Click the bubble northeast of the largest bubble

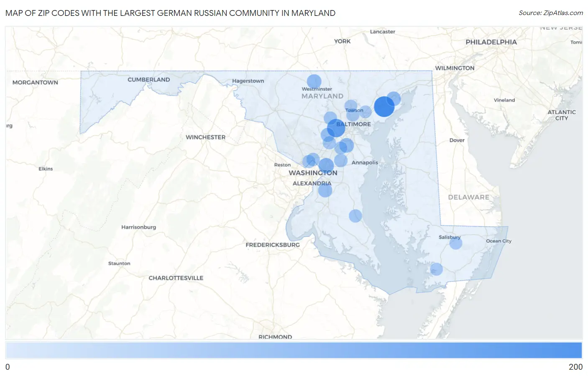pyautogui.click(x=394, y=99)
